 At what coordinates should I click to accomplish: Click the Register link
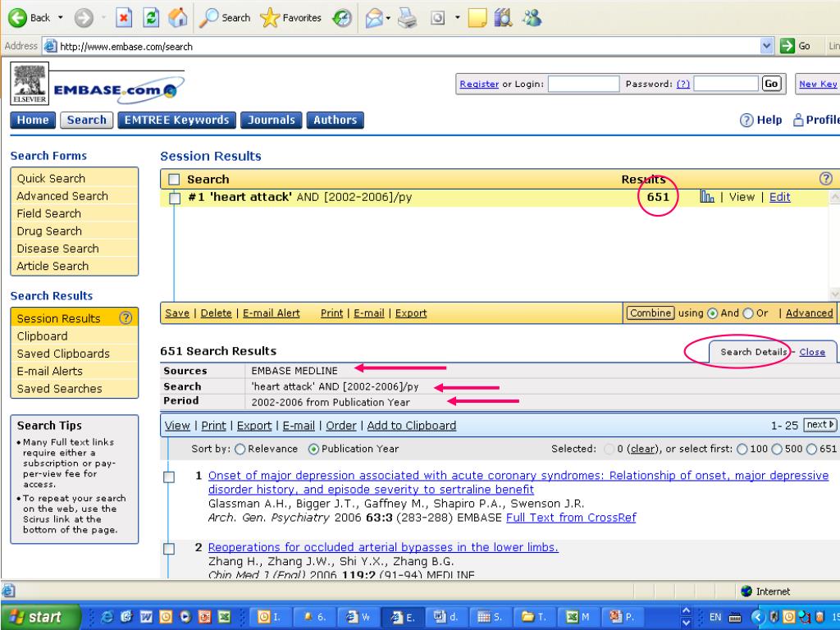pos(479,84)
